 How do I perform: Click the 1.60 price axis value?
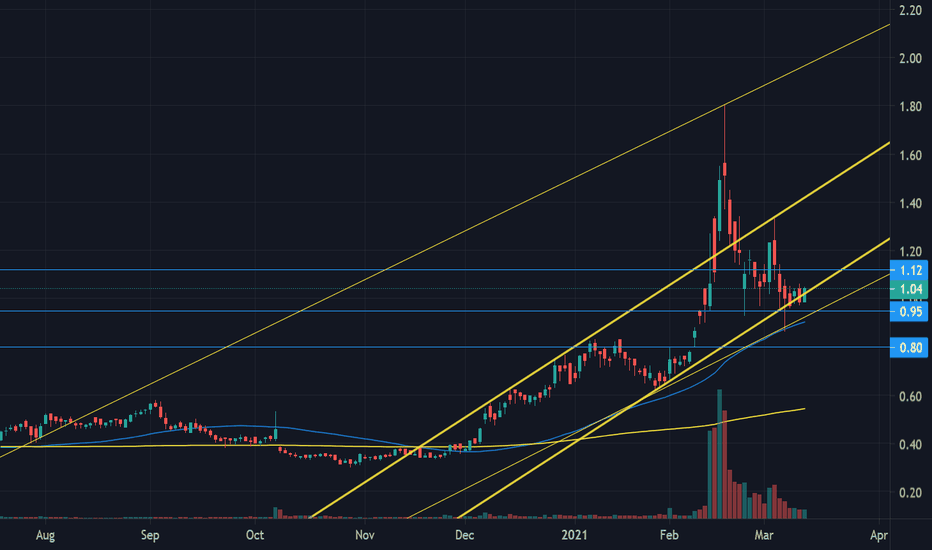(911, 155)
